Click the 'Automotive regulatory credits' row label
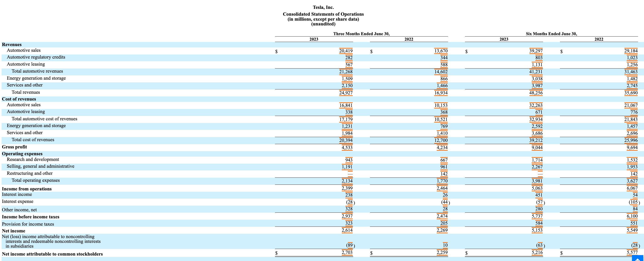 36,57
